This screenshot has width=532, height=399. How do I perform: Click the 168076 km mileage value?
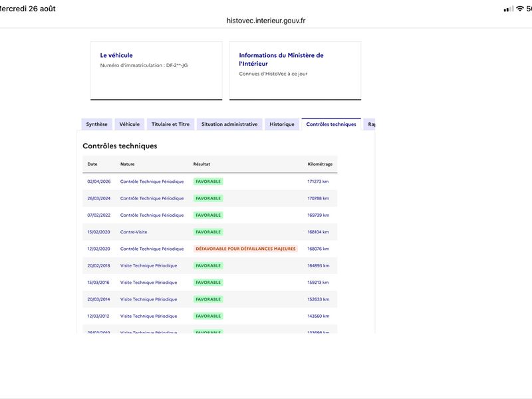click(319, 249)
